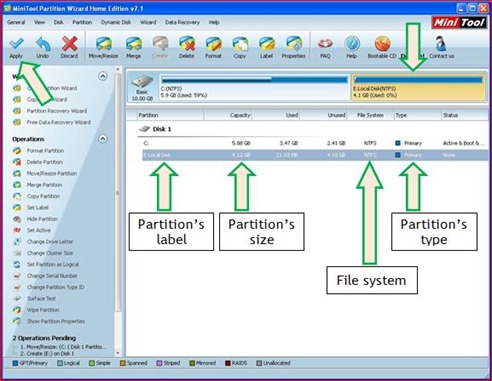Screen dimensions: 492x381
Task: Open the Data Recovery menu
Action: point(182,22)
